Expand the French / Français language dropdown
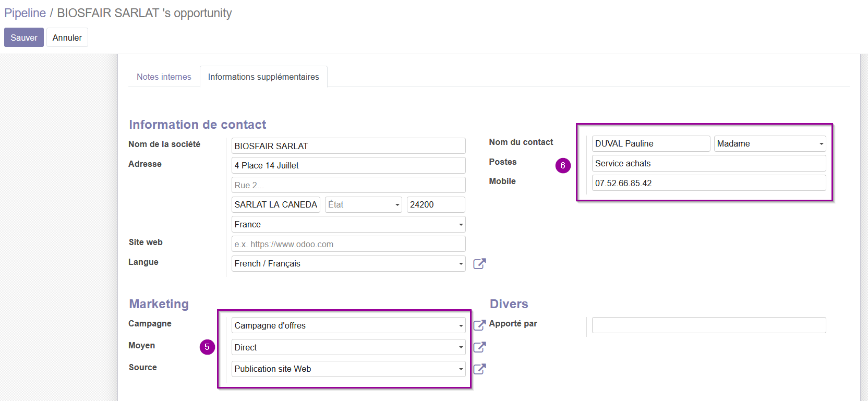Image resolution: width=868 pixels, height=401 pixels. (348, 264)
